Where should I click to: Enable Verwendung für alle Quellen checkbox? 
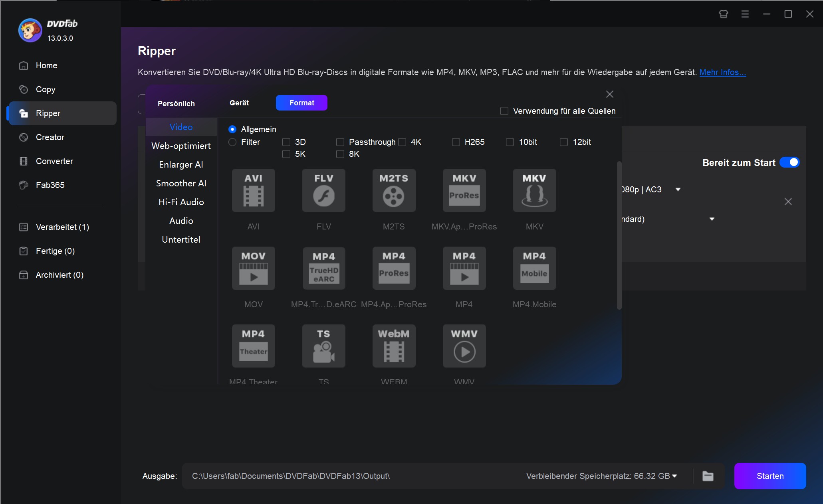tap(504, 111)
